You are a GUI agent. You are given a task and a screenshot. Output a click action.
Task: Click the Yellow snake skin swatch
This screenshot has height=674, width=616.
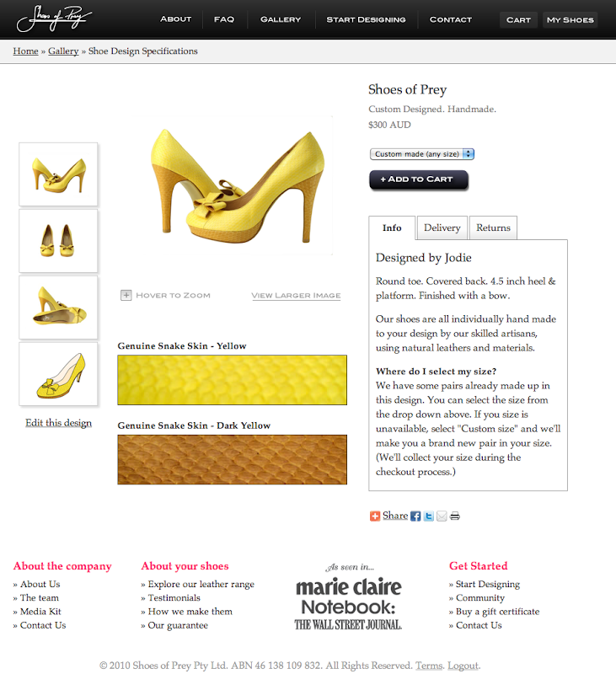(x=232, y=380)
